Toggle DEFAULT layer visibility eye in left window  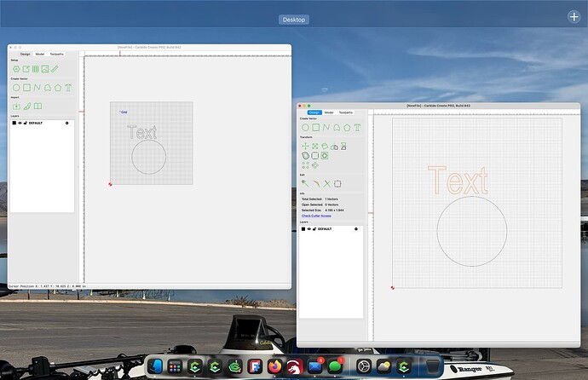point(20,123)
